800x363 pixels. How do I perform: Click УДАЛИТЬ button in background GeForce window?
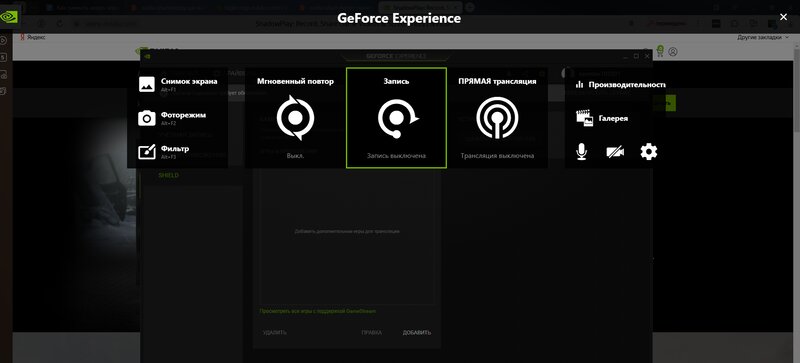tap(274, 332)
